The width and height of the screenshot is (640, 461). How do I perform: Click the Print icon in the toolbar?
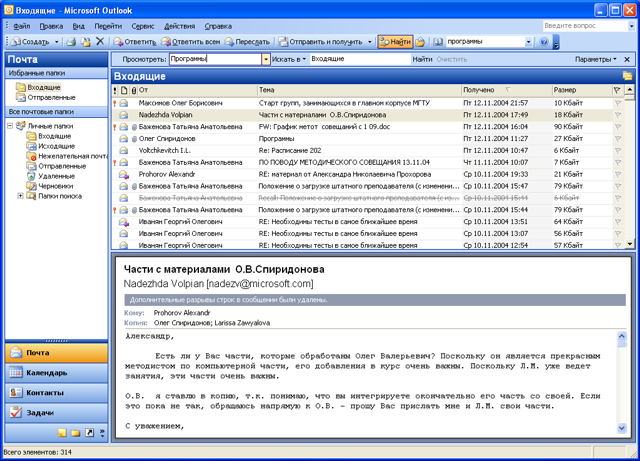point(71,41)
